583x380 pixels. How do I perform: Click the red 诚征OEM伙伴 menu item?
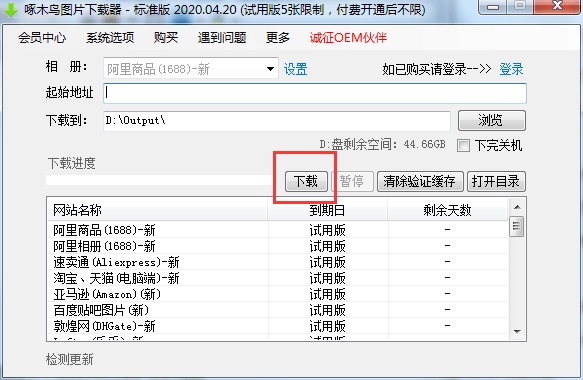[x=348, y=38]
